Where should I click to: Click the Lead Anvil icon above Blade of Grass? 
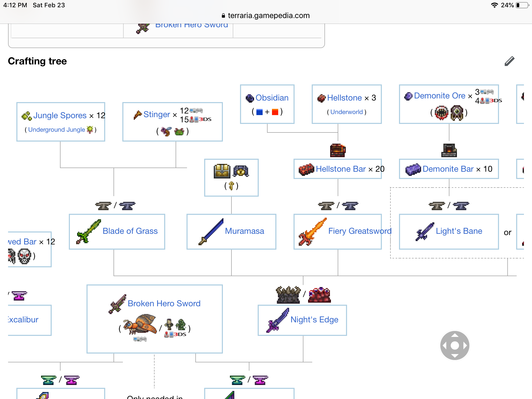click(x=127, y=206)
